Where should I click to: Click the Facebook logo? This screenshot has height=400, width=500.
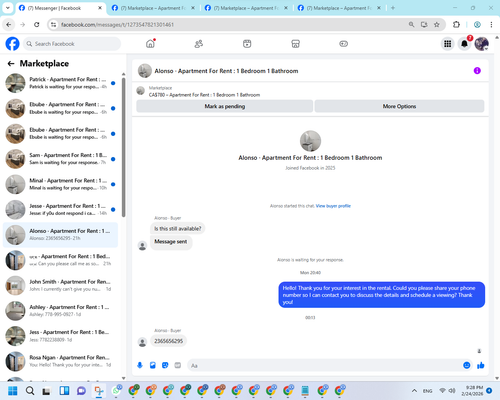pyautogui.click(x=12, y=44)
